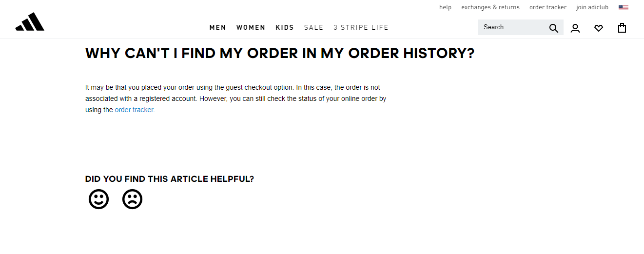This screenshot has width=644, height=254.
Task: Follow the blue order tracker link in the article
Action: pos(135,110)
